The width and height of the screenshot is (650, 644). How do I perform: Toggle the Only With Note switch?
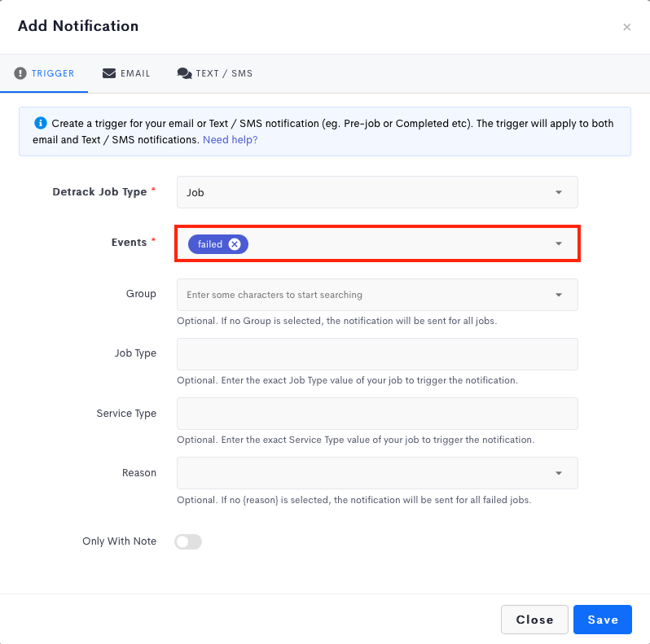(x=188, y=541)
